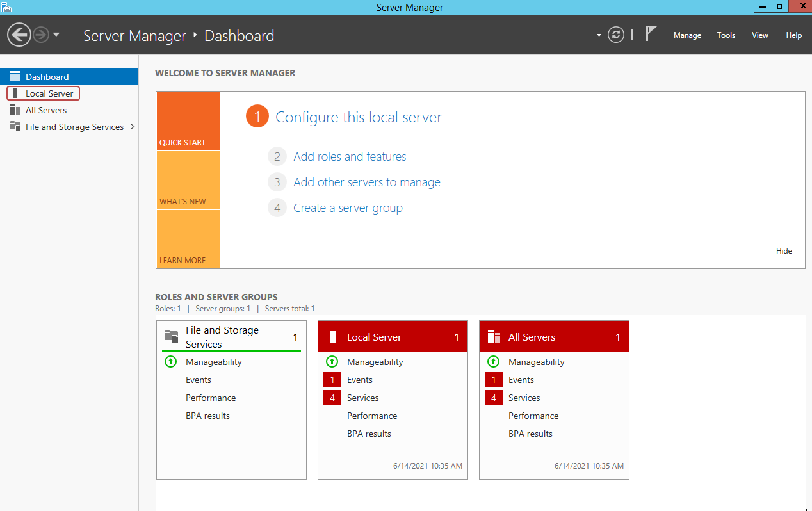Click BPA results in File and Storage tile
Screen dimensions: 812x511
pos(207,416)
